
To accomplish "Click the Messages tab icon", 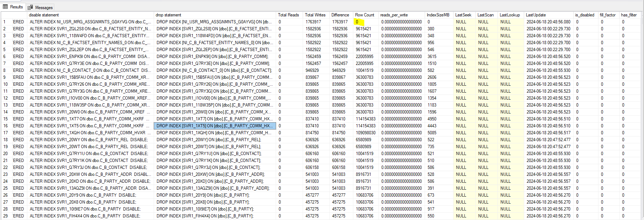I will coord(31,7).
